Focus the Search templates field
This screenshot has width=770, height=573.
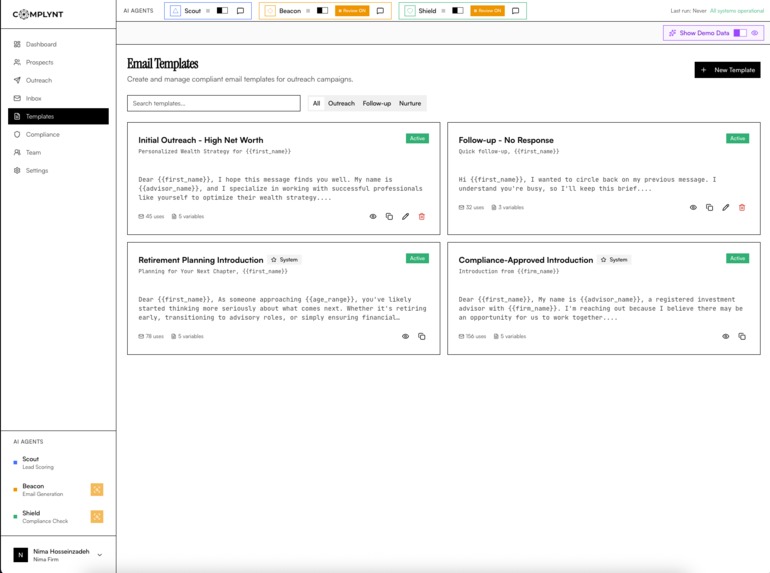click(x=214, y=104)
